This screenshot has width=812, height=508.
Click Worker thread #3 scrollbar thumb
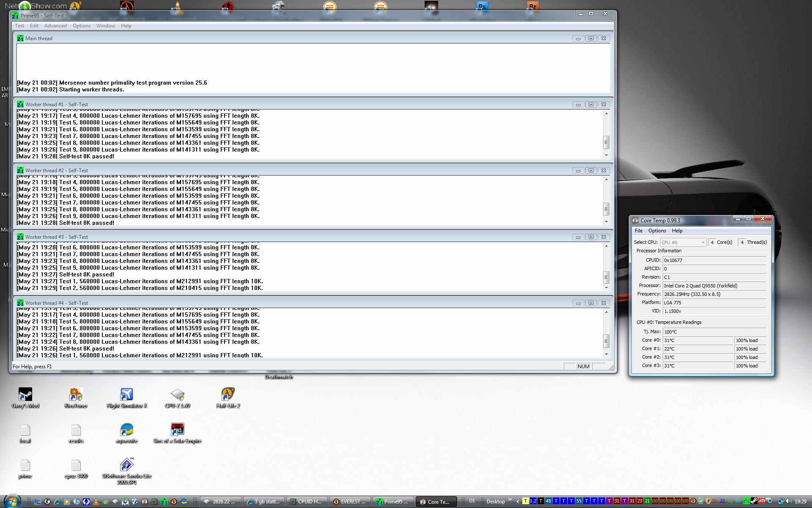pyautogui.click(x=606, y=277)
